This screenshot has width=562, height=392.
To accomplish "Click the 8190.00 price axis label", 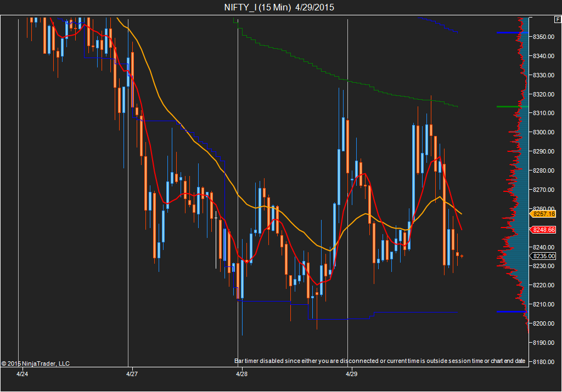I will pyautogui.click(x=543, y=343).
